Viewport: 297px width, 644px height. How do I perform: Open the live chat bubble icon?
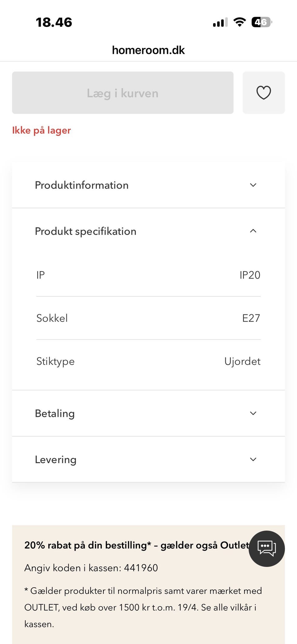click(x=266, y=548)
